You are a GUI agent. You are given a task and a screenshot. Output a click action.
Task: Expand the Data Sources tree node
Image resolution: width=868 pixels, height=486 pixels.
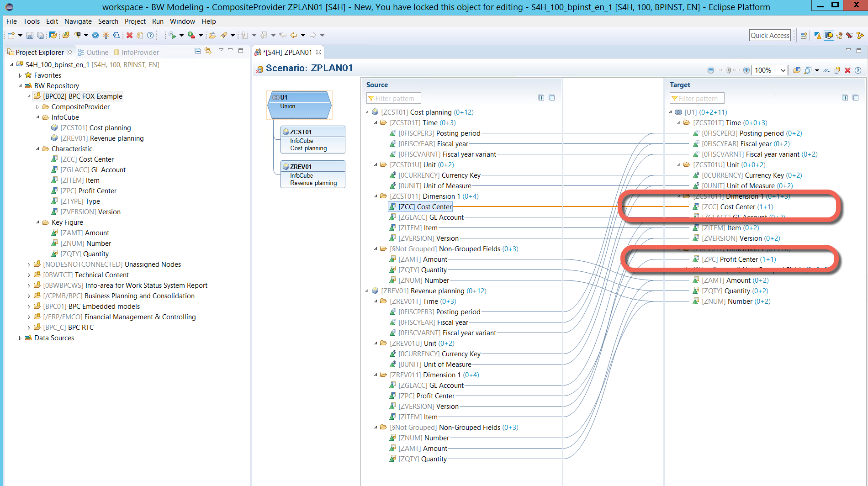point(21,338)
